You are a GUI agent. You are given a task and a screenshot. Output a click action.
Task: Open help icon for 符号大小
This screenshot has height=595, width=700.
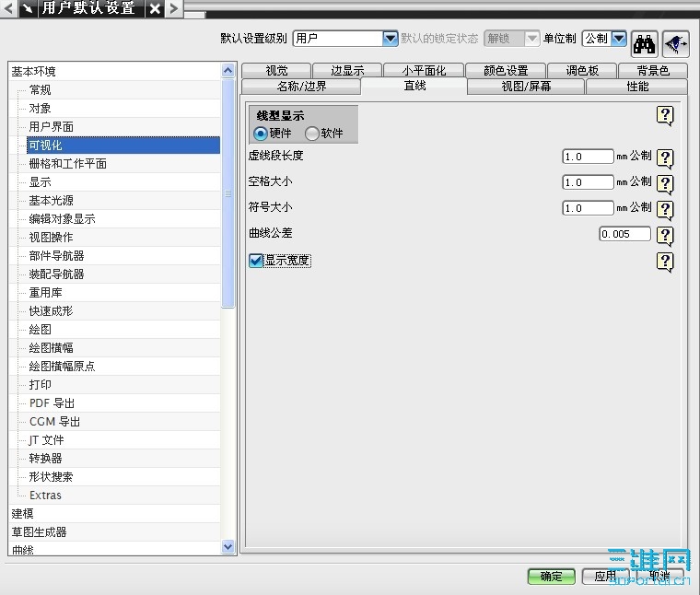click(665, 210)
